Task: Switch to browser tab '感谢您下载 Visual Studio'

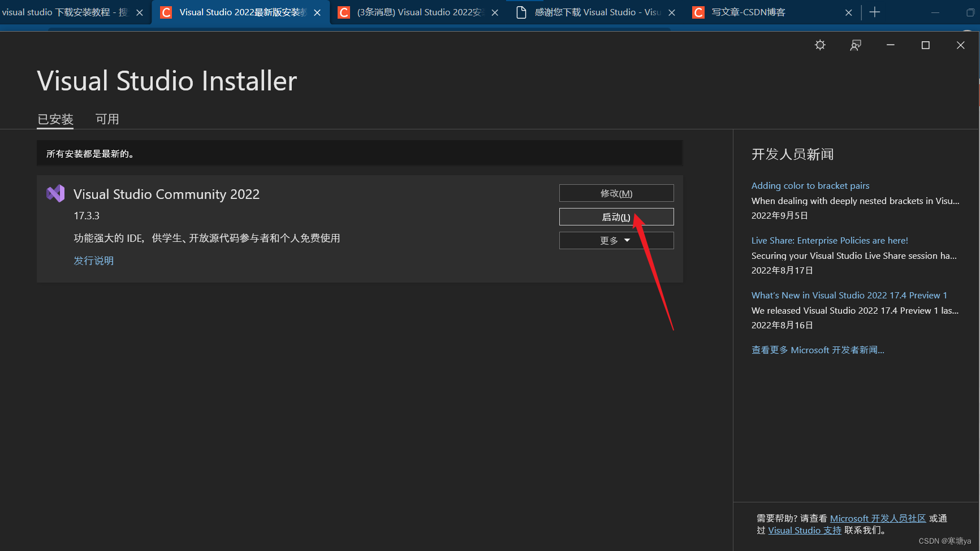Action: (597, 12)
